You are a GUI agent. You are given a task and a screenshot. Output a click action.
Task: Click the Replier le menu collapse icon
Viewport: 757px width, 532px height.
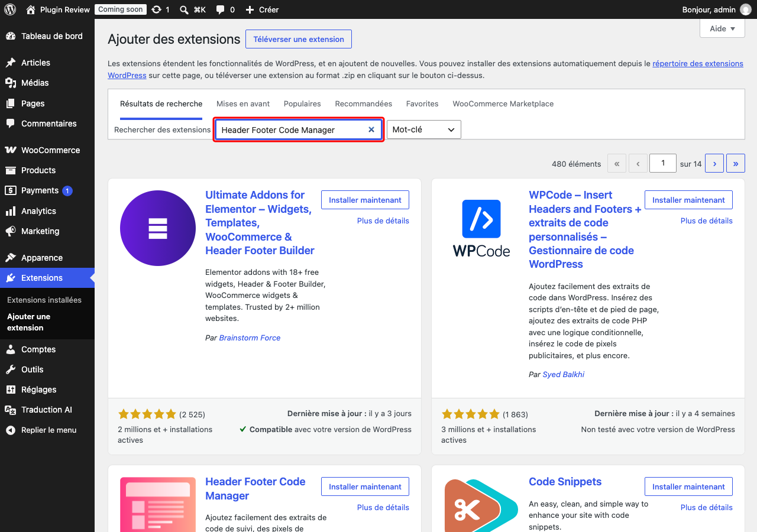pos(11,430)
